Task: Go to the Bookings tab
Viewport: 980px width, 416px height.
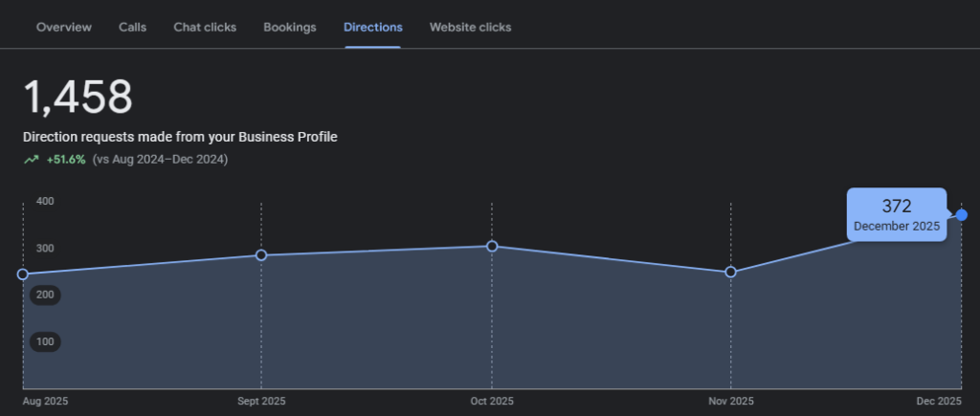Action: click(x=289, y=28)
